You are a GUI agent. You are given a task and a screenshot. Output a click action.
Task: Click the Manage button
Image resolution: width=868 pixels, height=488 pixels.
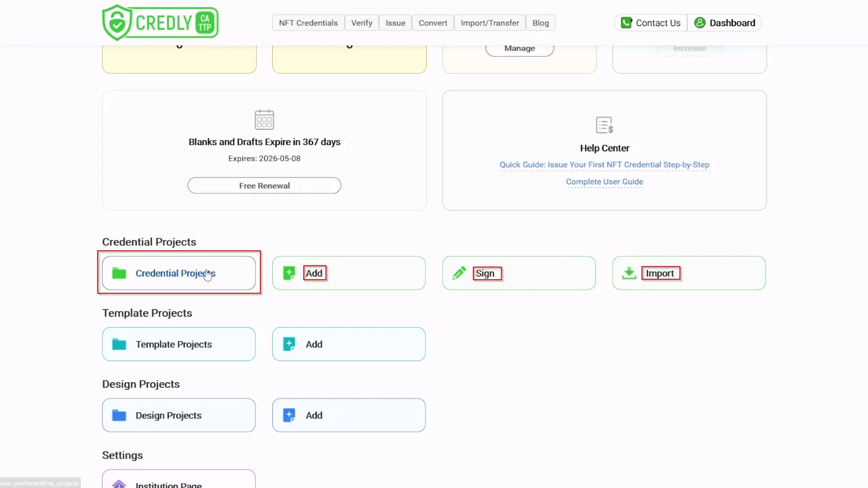point(520,49)
